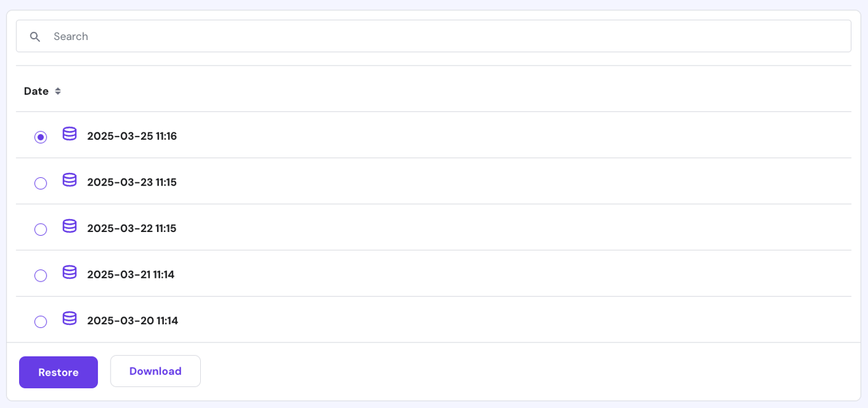Click the search magnifier icon

[35, 36]
